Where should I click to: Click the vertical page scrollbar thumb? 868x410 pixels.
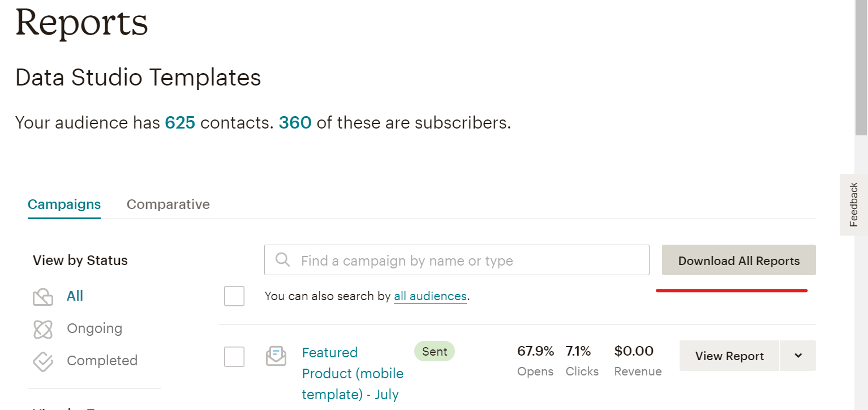pos(861,68)
